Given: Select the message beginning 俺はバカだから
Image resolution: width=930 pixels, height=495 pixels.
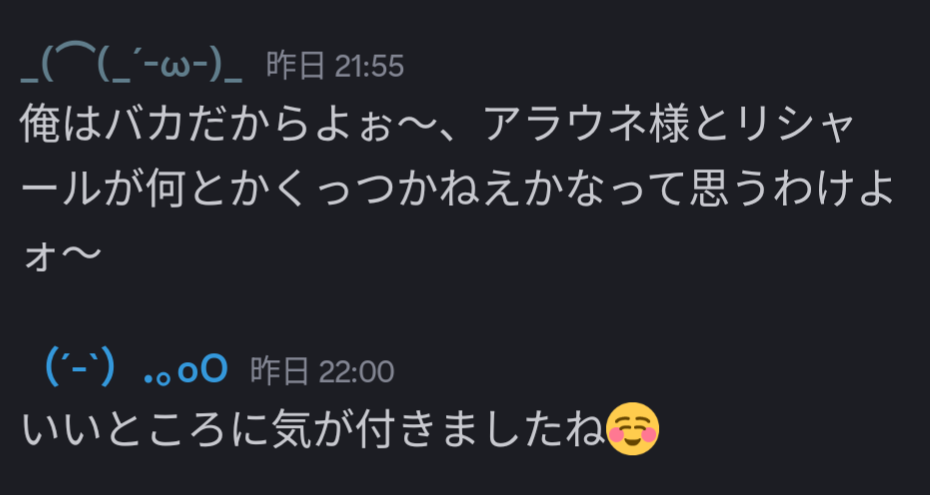Looking at the screenshot, I should [x=457, y=191].
